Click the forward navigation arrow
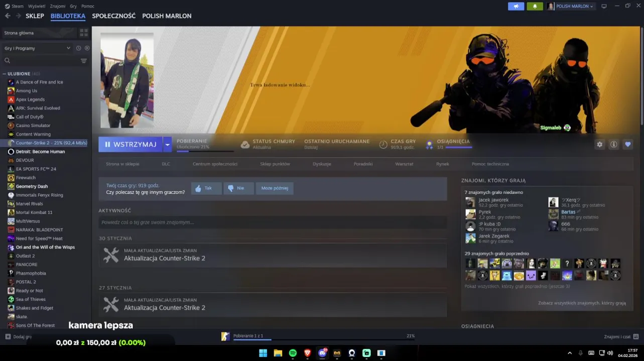The height and width of the screenshot is (361, 644). tap(19, 16)
